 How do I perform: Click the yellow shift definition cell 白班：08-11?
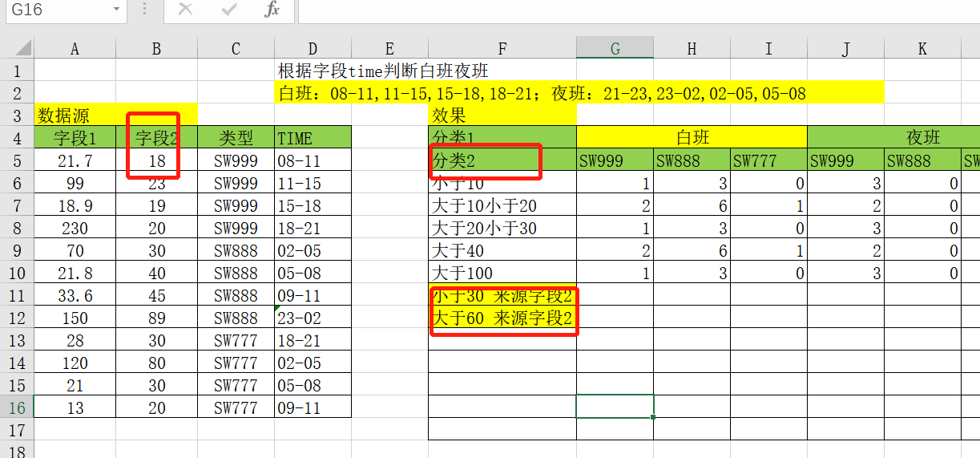579,93
